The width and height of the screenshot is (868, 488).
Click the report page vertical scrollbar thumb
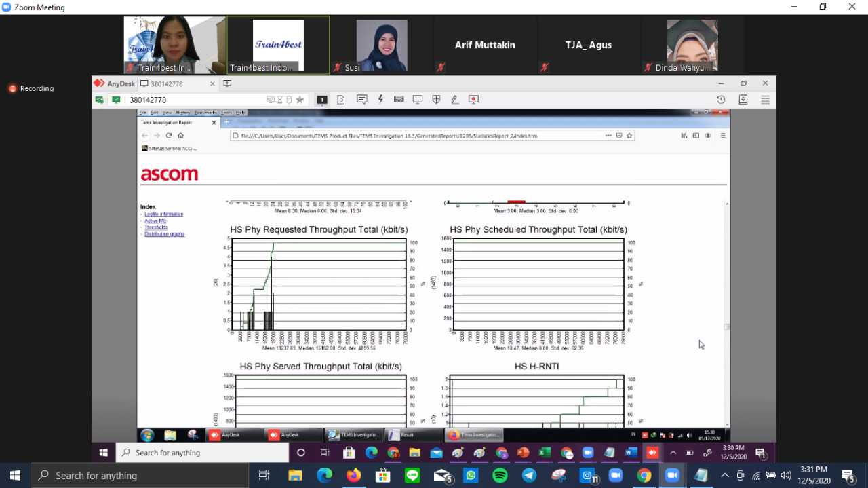[727, 326]
